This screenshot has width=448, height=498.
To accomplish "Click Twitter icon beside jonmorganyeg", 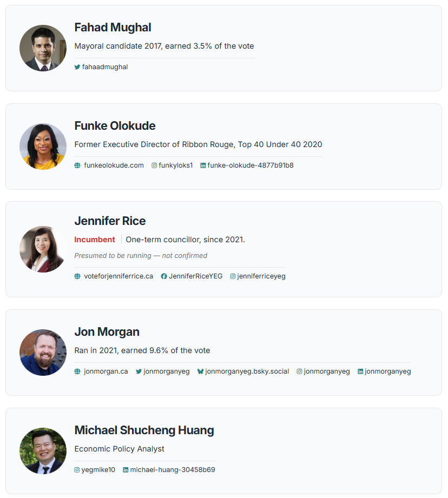I will [x=139, y=371].
